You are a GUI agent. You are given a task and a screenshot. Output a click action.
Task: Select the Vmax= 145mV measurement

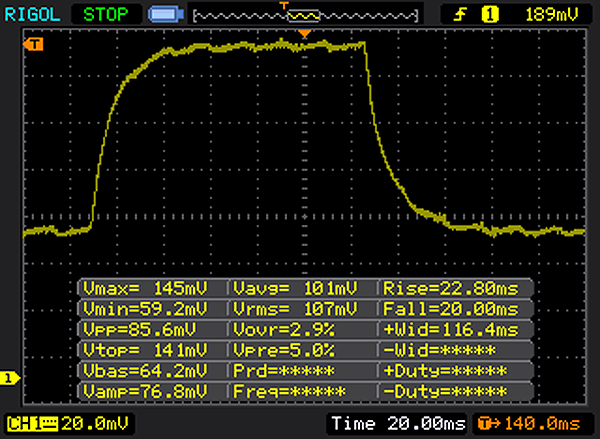pos(152,288)
